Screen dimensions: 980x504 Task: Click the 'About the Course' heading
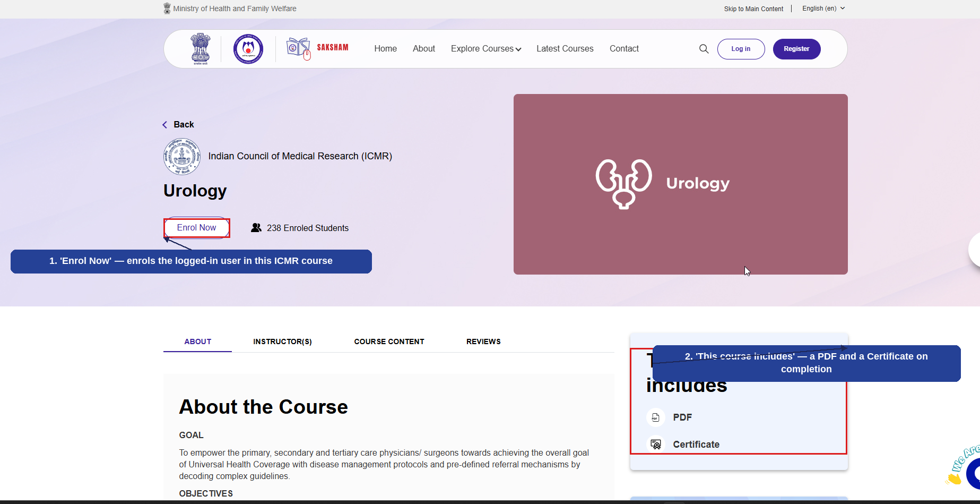[263, 407]
